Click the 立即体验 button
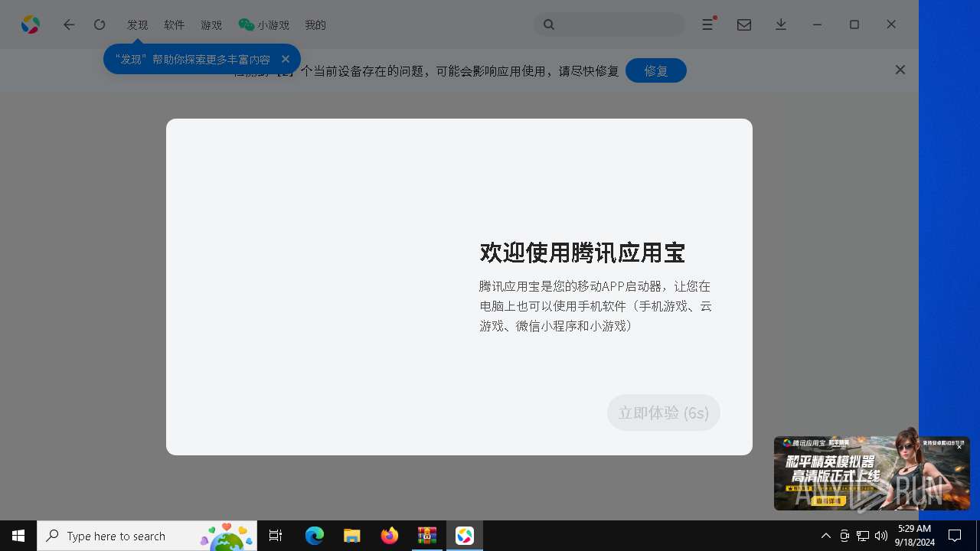The image size is (980, 551). (x=664, y=412)
